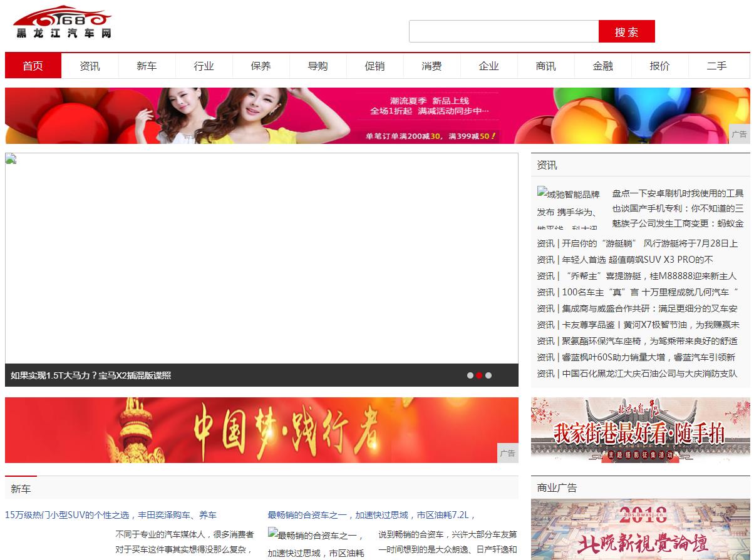
Task: Go to the 二手 nav tab
Action: coord(717,66)
